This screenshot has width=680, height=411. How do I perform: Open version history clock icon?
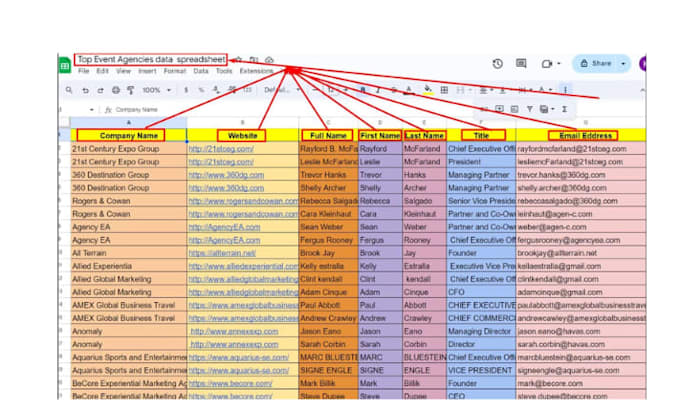tap(497, 64)
